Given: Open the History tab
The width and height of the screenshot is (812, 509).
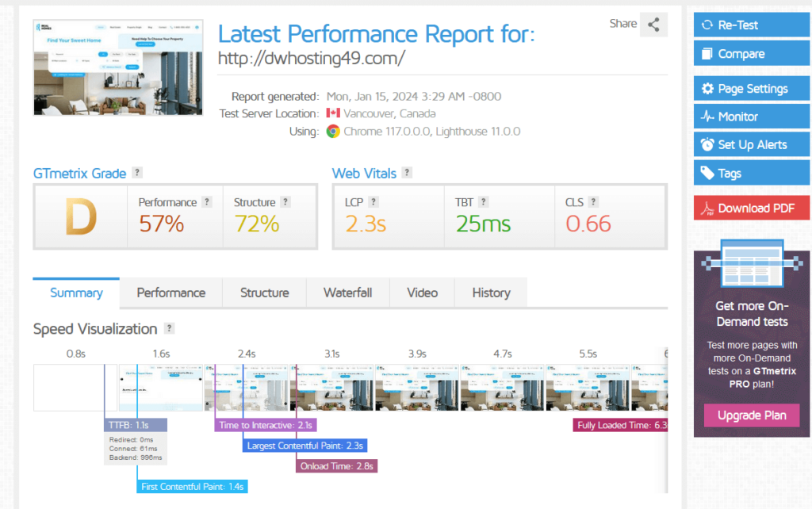Looking at the screenshot, I should click(490, 293).
